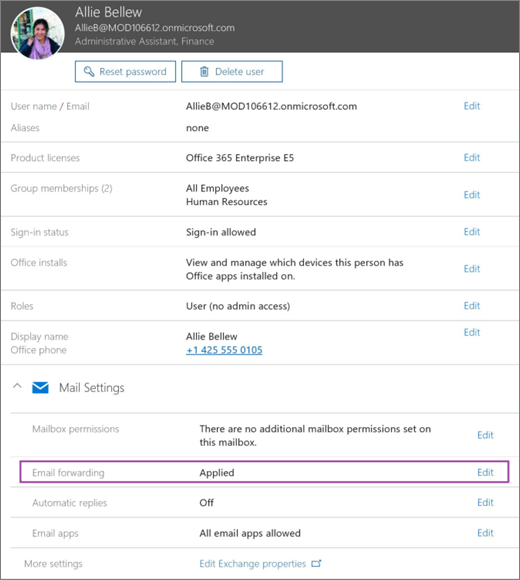Click the Reset password button text
Viewport: 520px width, 580px height.
click(x=133, y=72)
